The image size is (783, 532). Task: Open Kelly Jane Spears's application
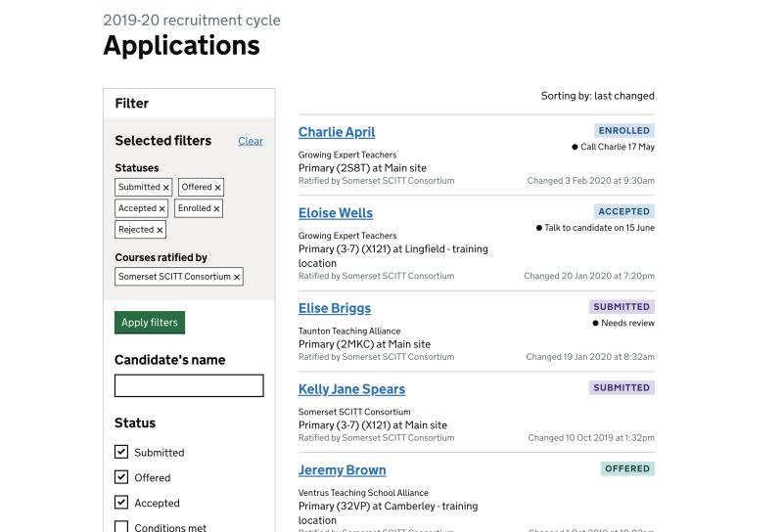351,389
